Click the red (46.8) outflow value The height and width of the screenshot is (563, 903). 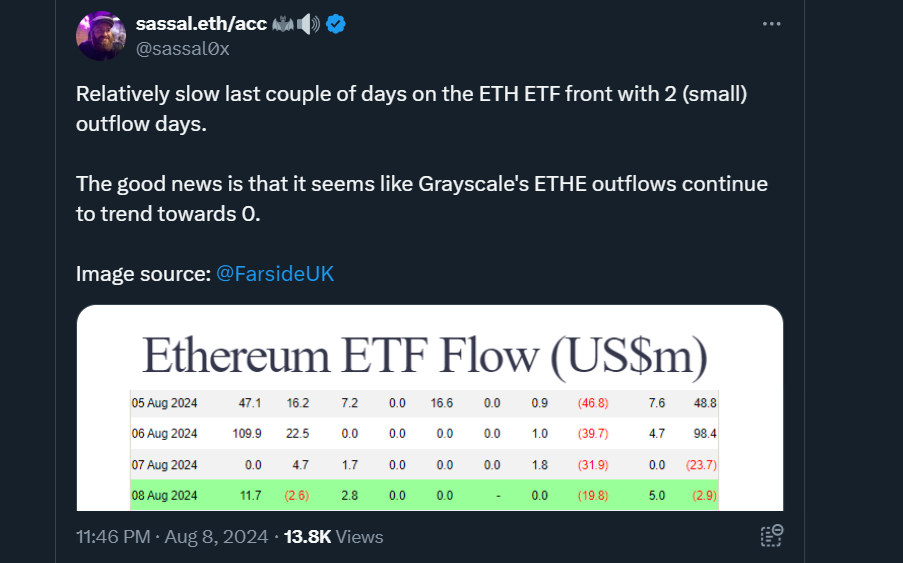point(593,403)
